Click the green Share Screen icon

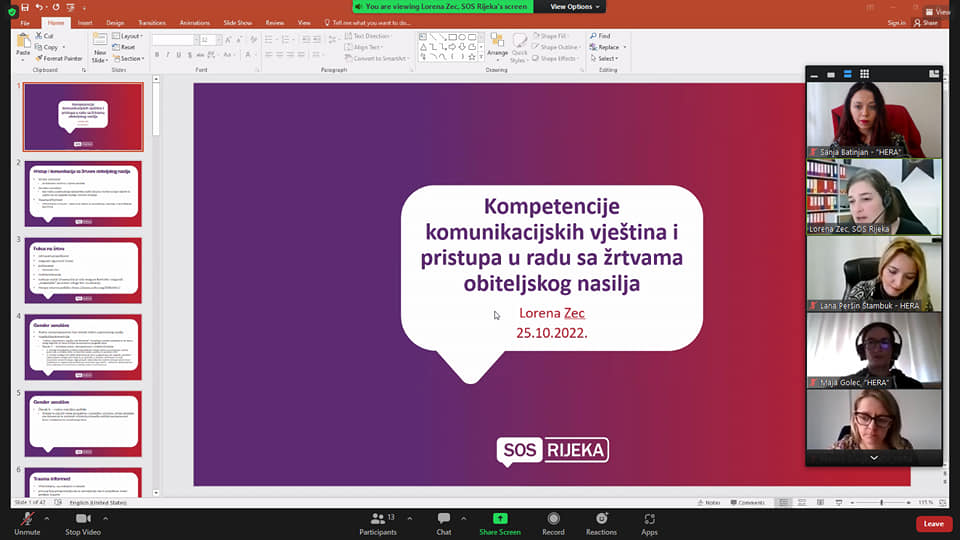500,519
